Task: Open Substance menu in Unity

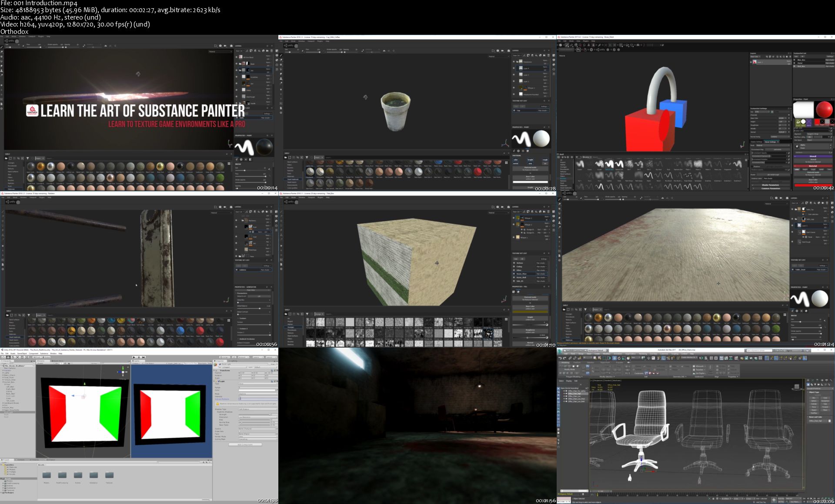Action: pyautogui.click(x=44, y=354)
